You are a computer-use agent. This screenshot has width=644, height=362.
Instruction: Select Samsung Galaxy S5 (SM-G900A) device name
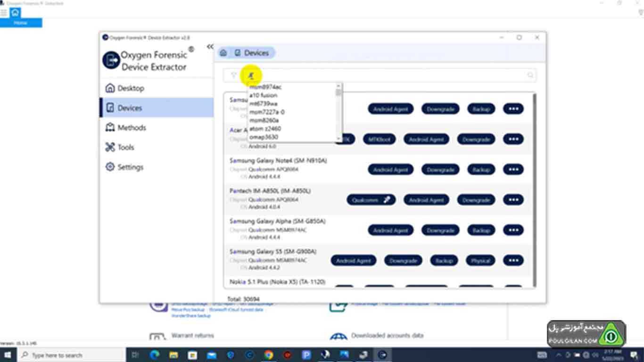pyautogui.click(x=273, y=252)
